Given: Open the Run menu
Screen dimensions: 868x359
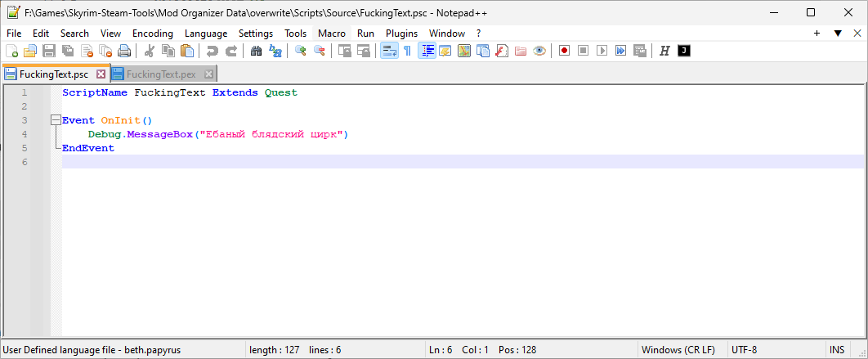Looking at the screenshot, I should pos(366,34).
